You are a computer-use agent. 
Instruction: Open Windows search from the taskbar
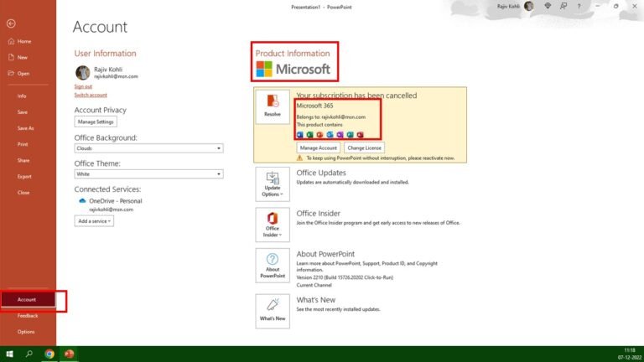point(29,354)
